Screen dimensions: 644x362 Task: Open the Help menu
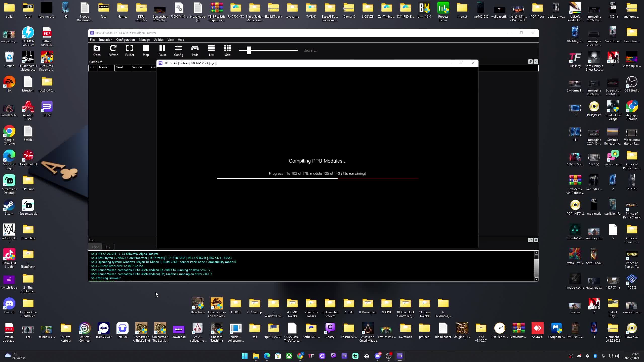(x=181, y=40)
